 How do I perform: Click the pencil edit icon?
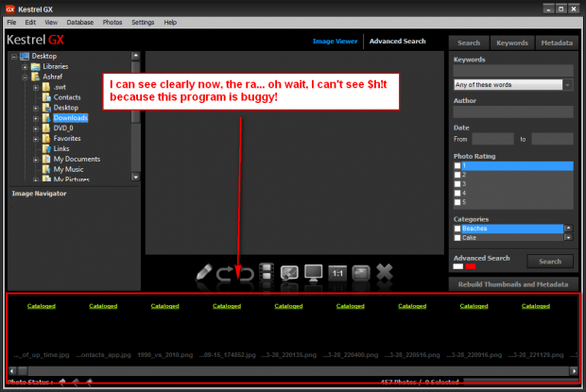point(205,273)
